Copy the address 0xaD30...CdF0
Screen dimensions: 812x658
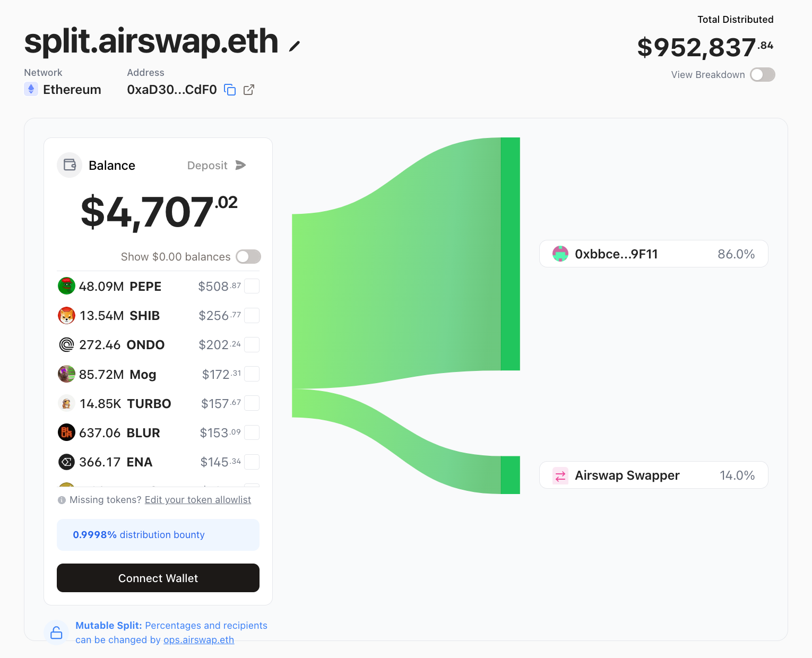click(230, 90)
